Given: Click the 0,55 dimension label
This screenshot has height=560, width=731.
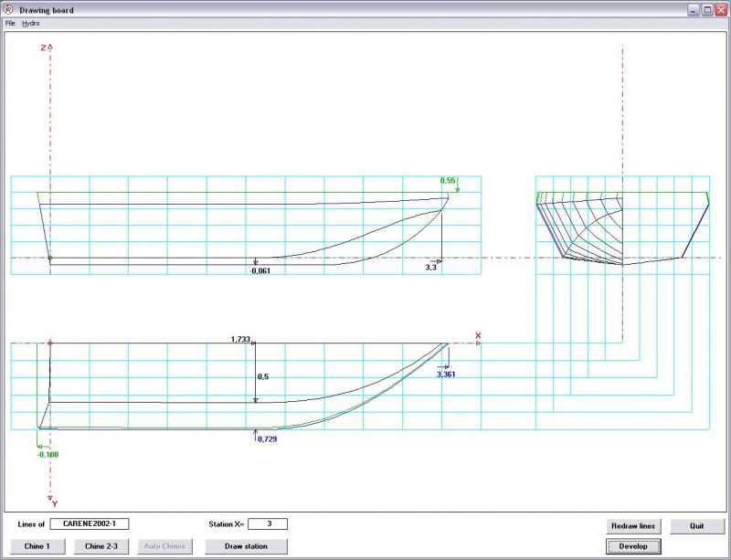Looking at the screenshot, I should pos(448,181).
